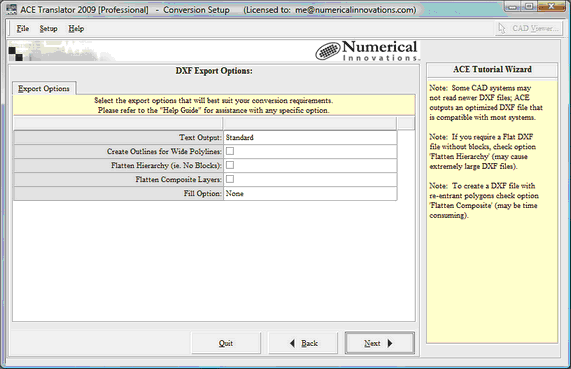The image size is (571, 369).
Task: Click the Fill Option label
Action: (x=202, y=193)
